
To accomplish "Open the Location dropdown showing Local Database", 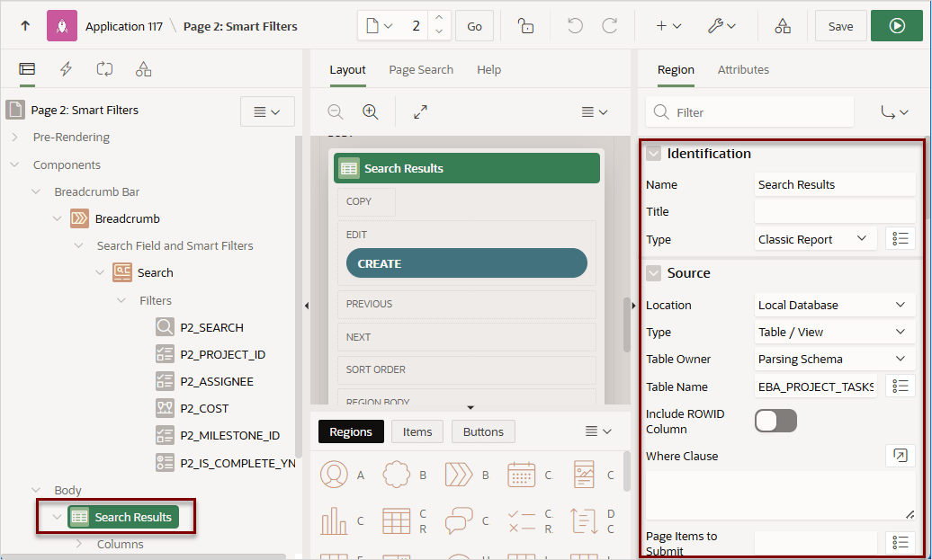I will (x=835, y=305).
